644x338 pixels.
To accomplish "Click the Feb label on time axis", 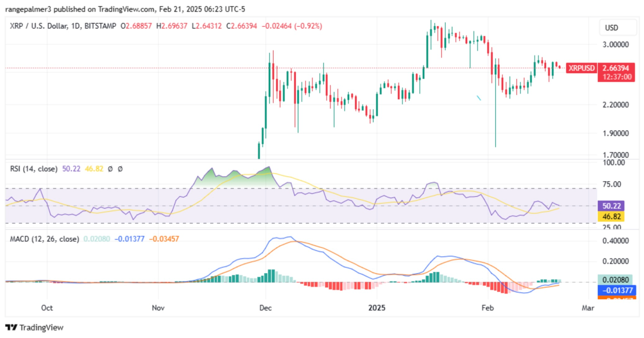I will point(487,308).
